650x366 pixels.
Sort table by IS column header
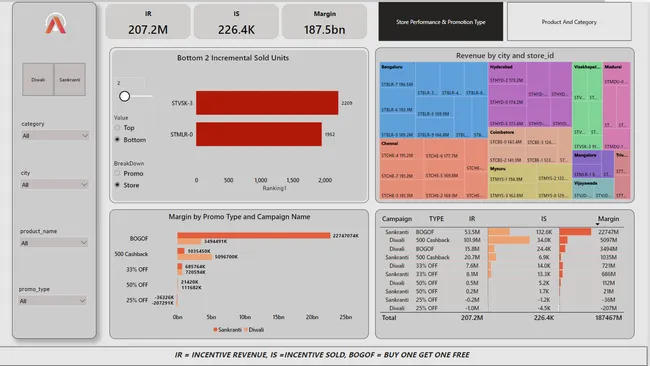point(543,218)
